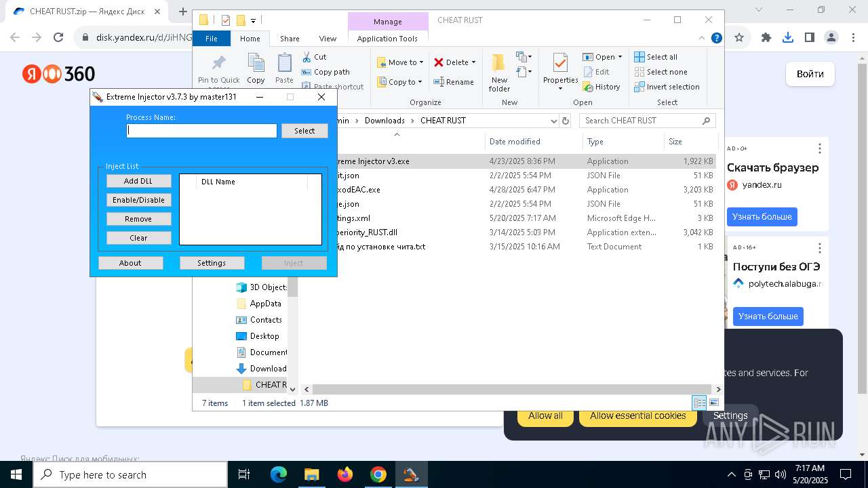Click Select none in ribbon
Viewport: 868px width, 488px height.
tap(660, 72)
